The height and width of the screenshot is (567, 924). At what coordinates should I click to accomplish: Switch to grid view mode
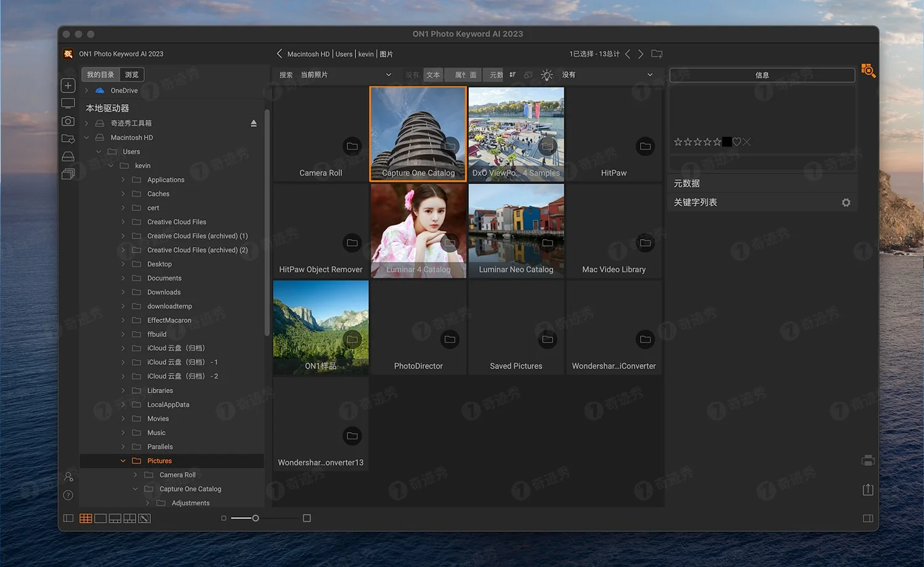[86, 518]
